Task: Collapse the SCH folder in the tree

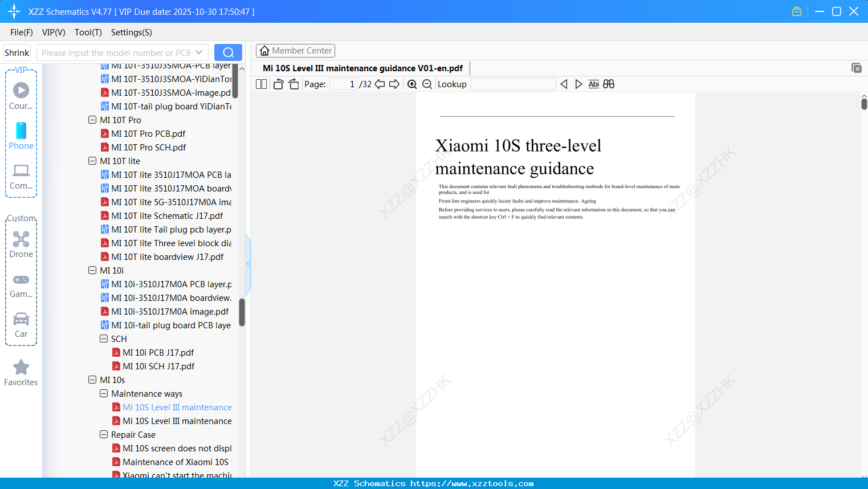Action: click(104, 339)
